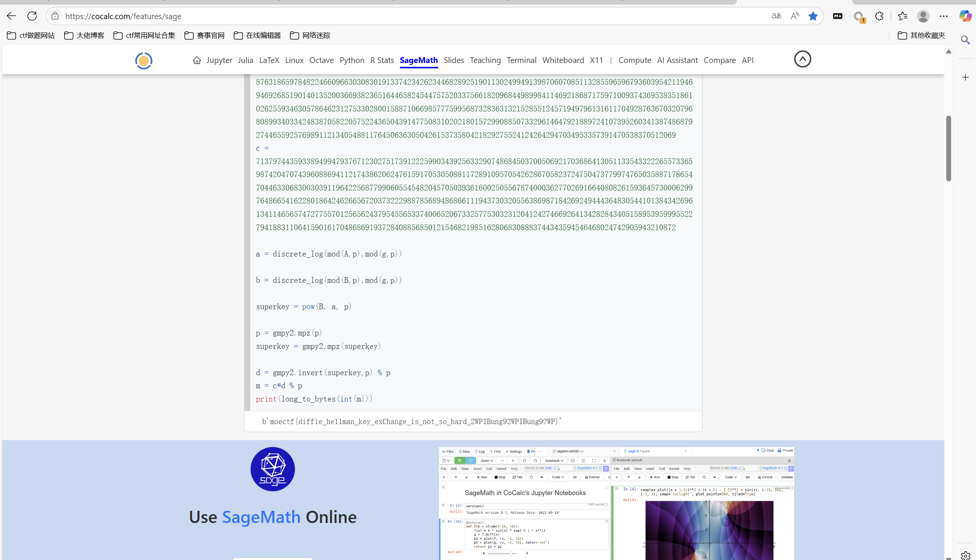Open the Compute page link
Screen dimensions: 976x560
(x=634, y=60)
